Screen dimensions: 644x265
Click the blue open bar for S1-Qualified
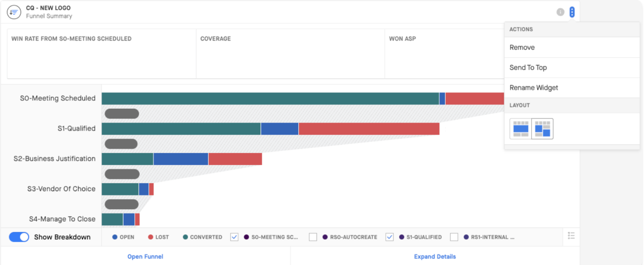pyautogui.click(x=280, y=129)
